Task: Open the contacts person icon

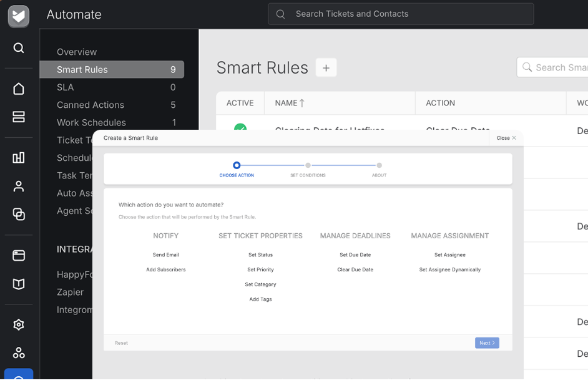Action: [18, 187]
